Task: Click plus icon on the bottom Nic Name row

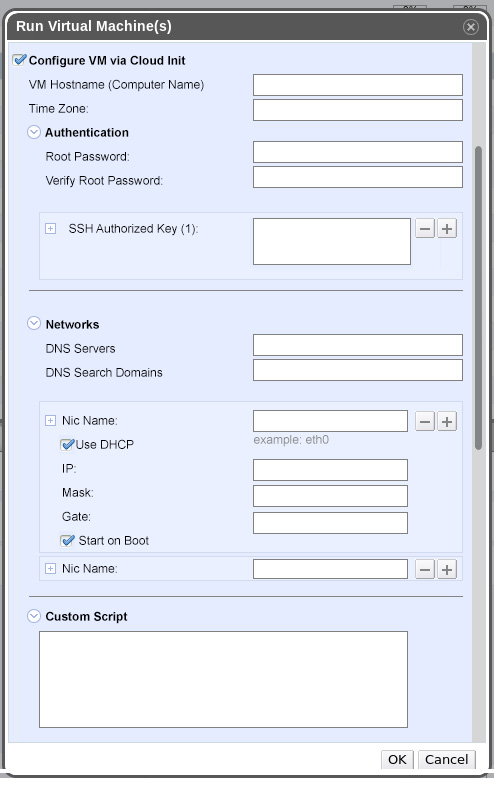Action: pos(447,570)
